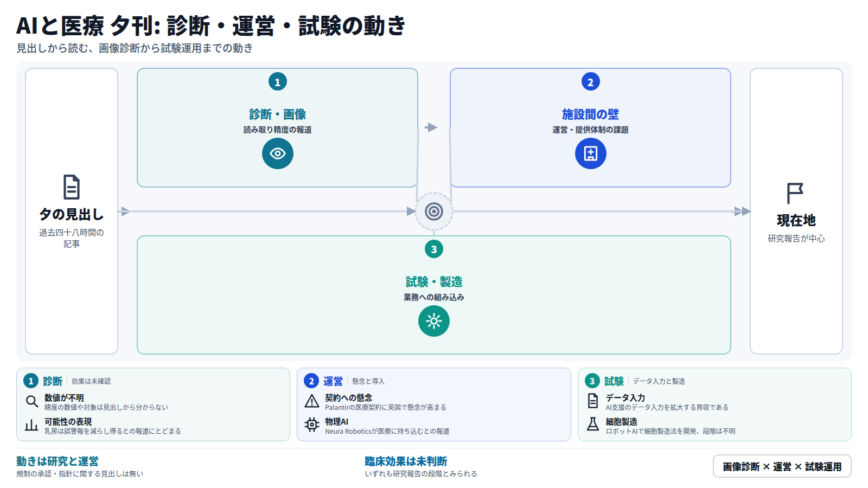Click the document icon above 夕の見出し
The height and width of the screenshot is (488, 868).
72,187
